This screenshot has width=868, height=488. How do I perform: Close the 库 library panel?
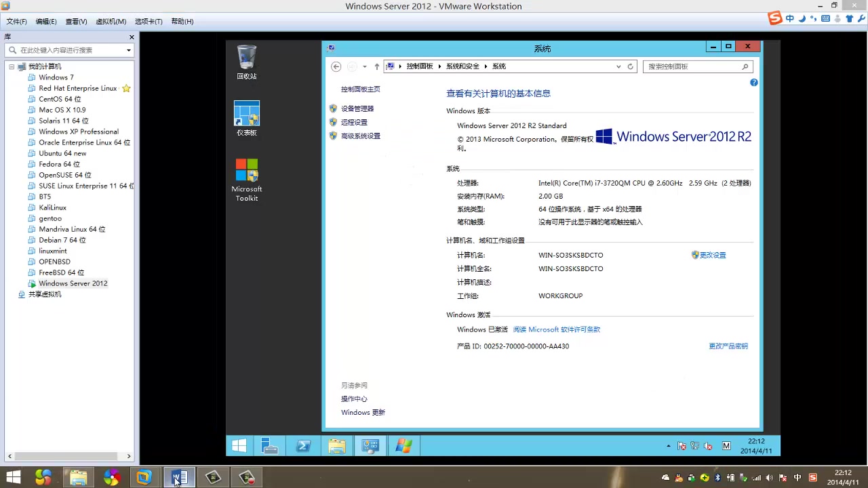click(132, 37)
